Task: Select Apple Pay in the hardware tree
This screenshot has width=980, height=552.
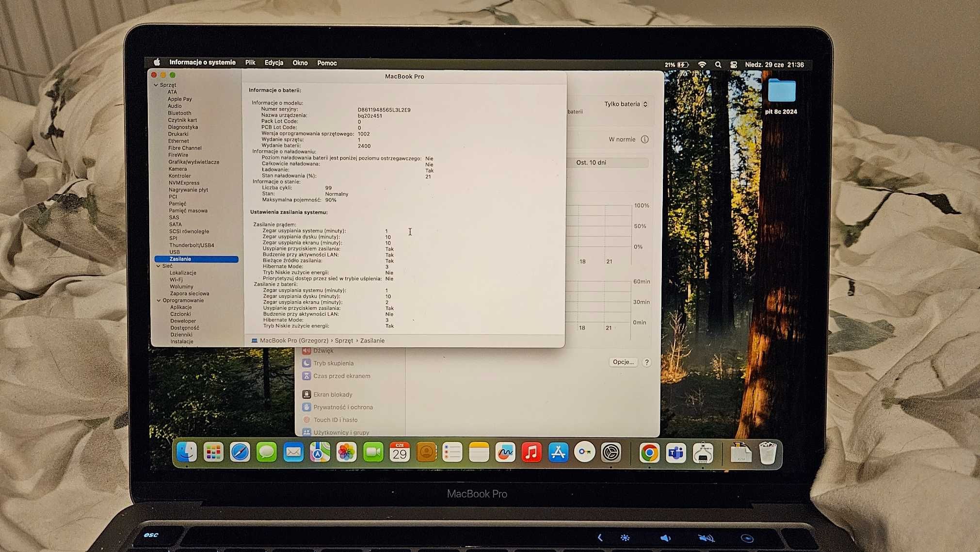Action: (x=179, y=99)
